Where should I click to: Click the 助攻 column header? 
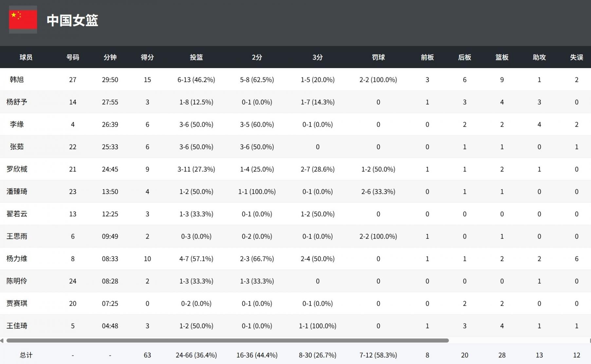point(539,57)
